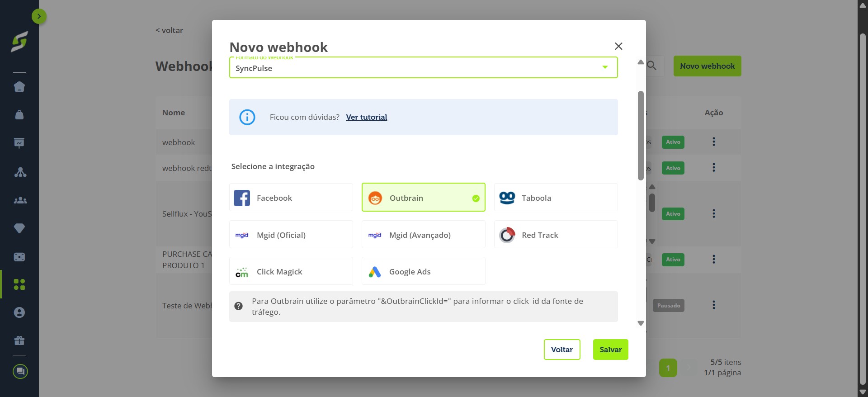Click the Pausado status badge
The height and width of the screenshot is (397, 868).
pos(669,306)
